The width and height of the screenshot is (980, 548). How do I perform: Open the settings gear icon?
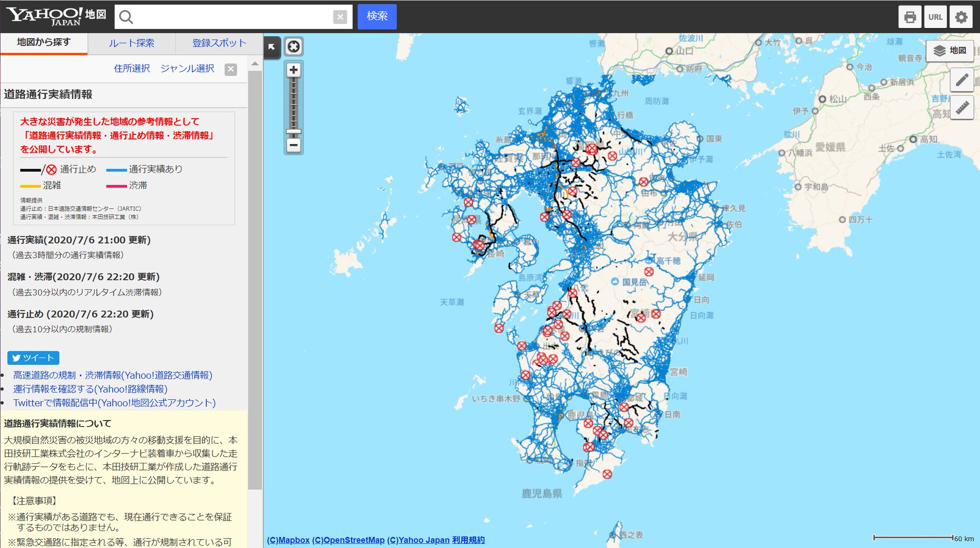pyautogui.click(x=961, y=17)
